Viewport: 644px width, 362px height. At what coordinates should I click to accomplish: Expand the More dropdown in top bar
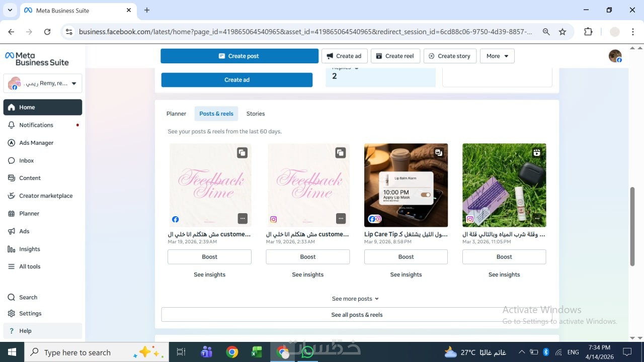click(x=497, y=56)
